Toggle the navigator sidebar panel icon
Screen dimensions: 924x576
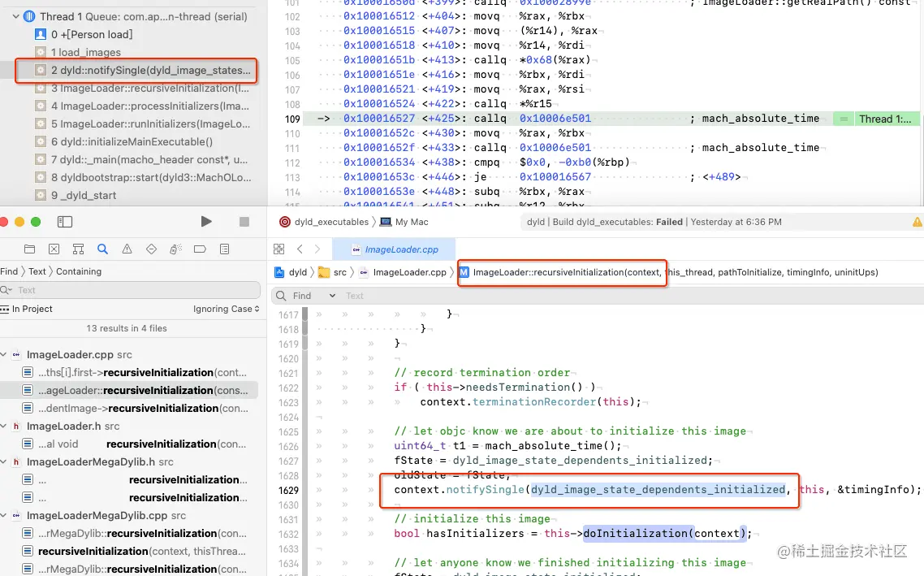tap(65, 222)
